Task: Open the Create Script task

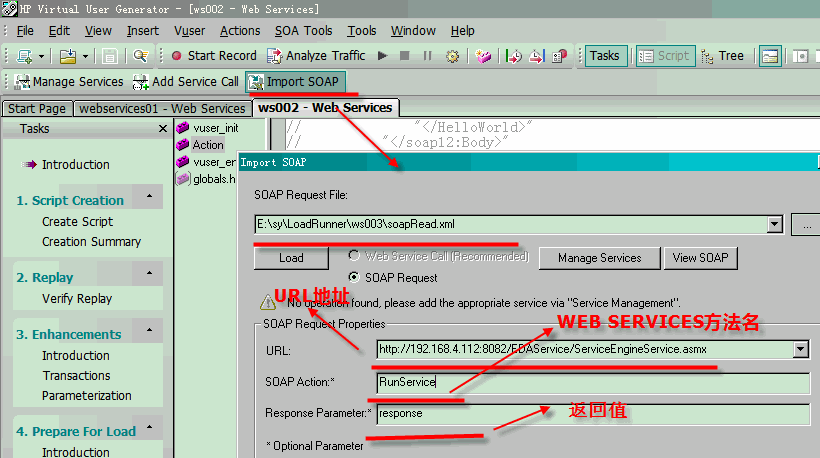Action: point(77,222)
